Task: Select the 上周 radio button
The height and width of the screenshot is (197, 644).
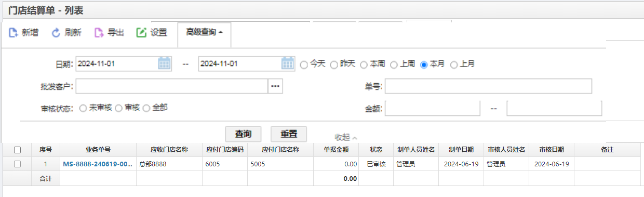Action: pos(394,64)
